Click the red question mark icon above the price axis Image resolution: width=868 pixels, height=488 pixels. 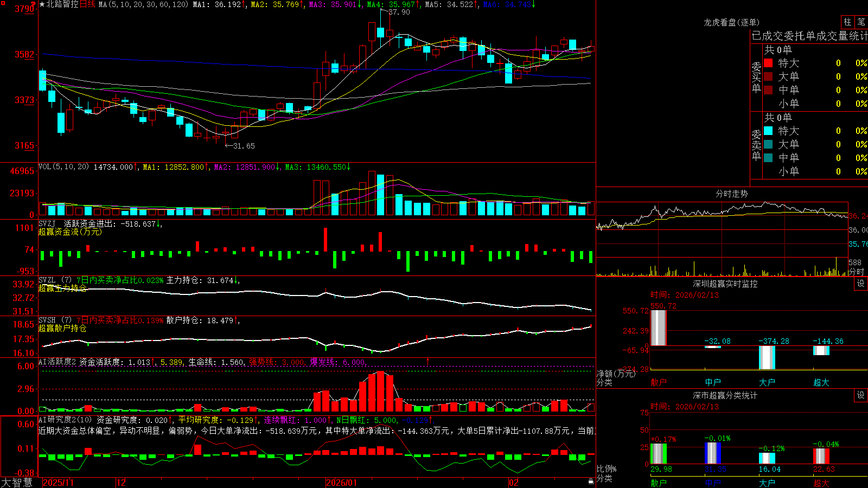tap(33, 4)
